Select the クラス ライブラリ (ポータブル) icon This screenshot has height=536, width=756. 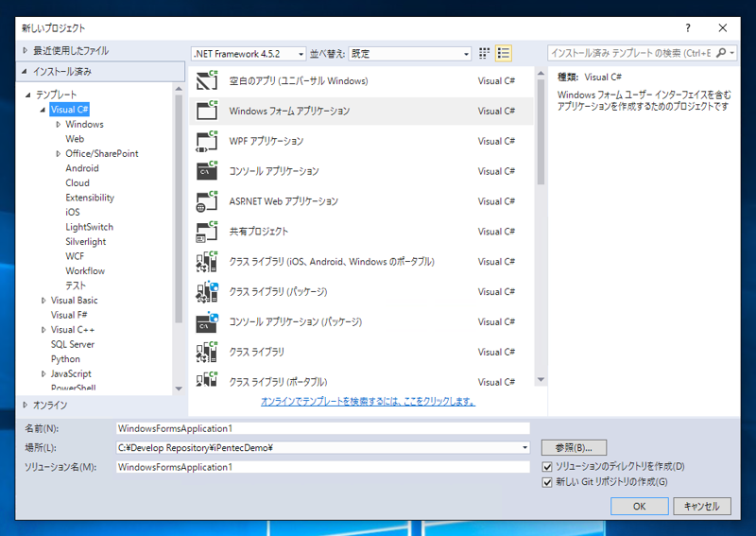tap(207, 380)
